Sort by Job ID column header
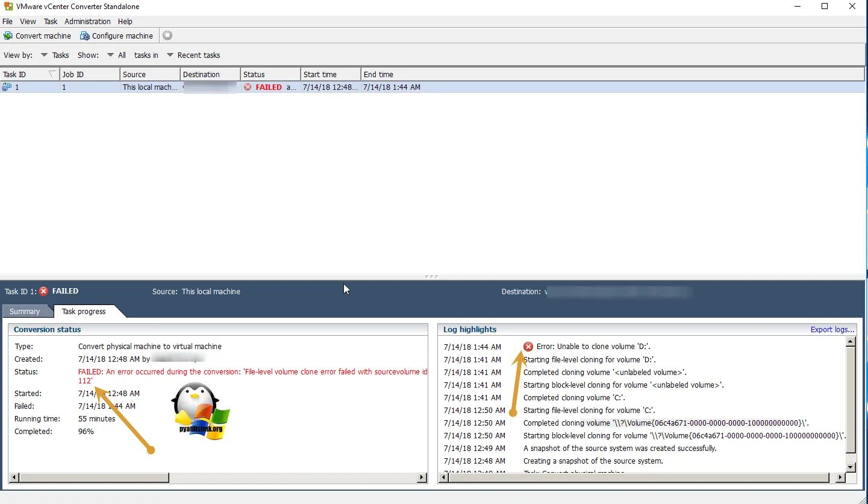868x504 pixels. click(x=90, y=74)
